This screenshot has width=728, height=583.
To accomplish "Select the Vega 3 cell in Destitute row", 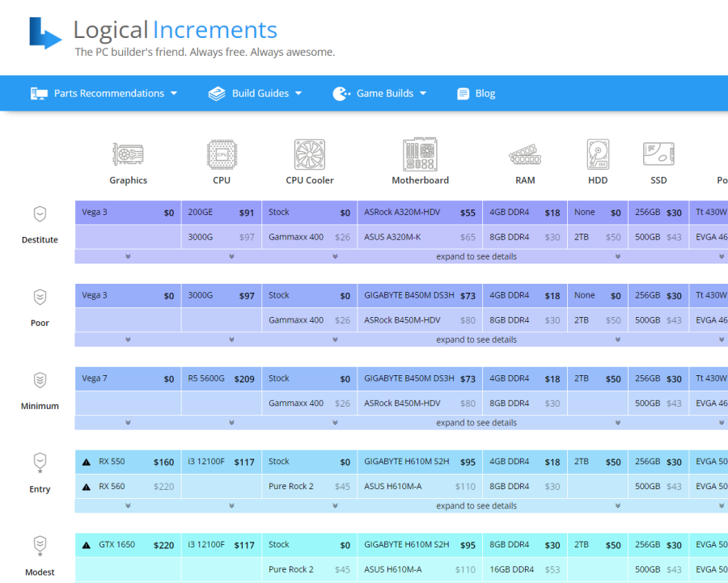I will tap(128, 213).
